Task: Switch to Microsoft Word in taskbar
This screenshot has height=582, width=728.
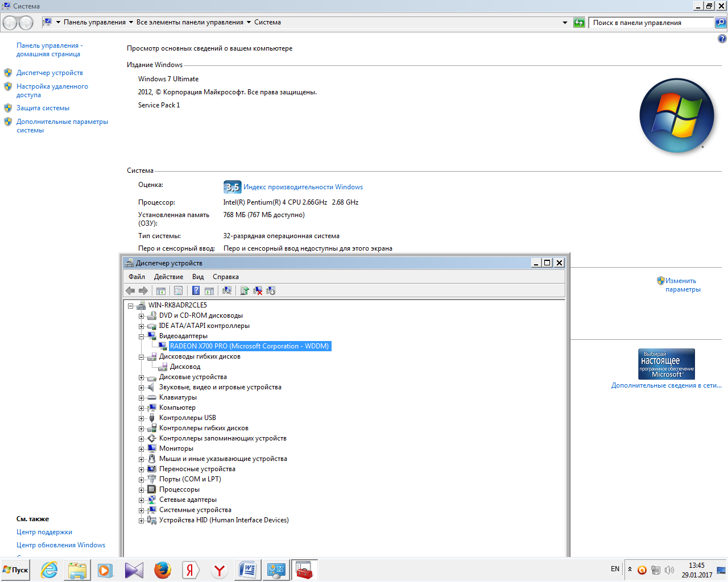Action: click(247, 570)
